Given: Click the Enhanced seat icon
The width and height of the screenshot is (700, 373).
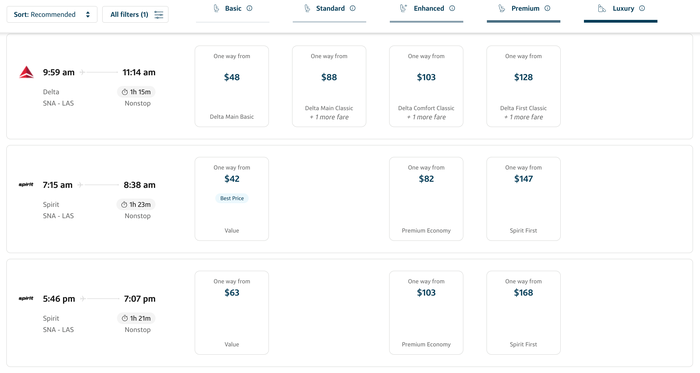Looking at the screenshot, I should pyautogui.click(x=403, y=8).
